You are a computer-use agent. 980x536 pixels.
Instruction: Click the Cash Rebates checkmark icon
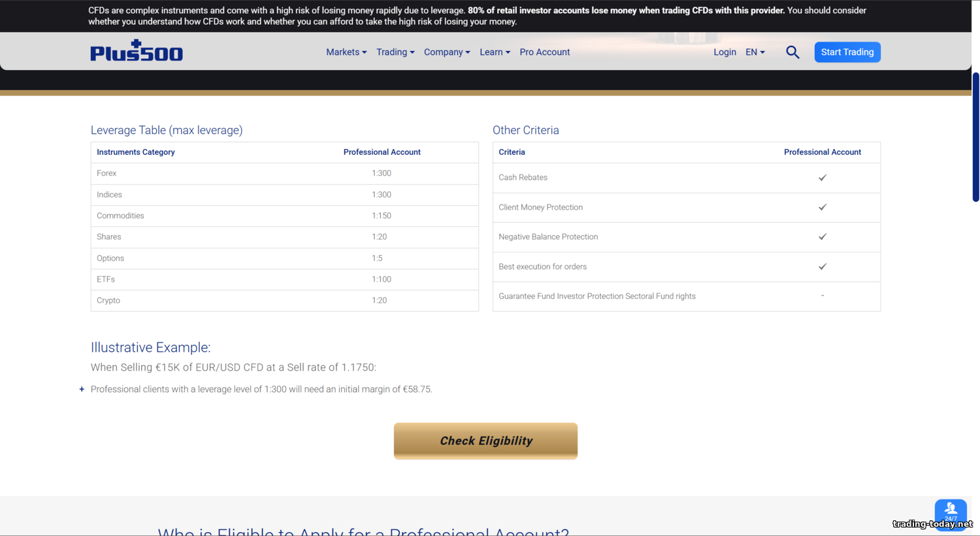(823, 178)
